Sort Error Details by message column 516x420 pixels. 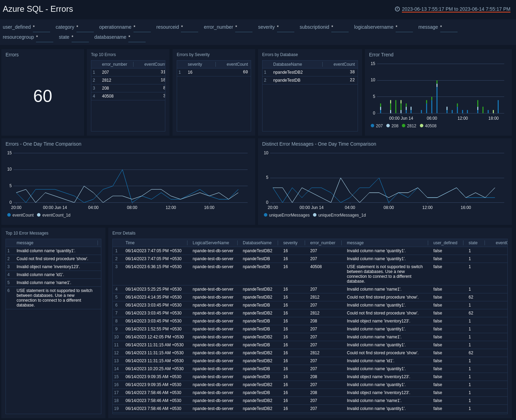(355, 243)
